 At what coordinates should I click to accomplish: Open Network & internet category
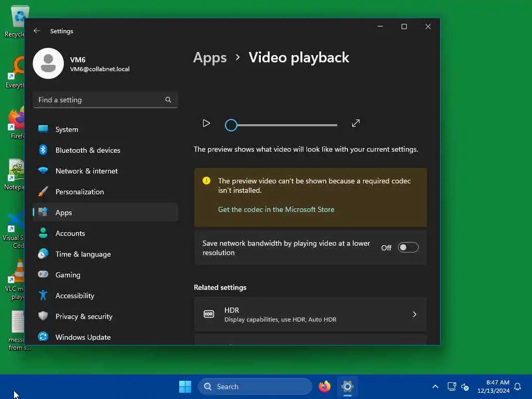[105, 171]
